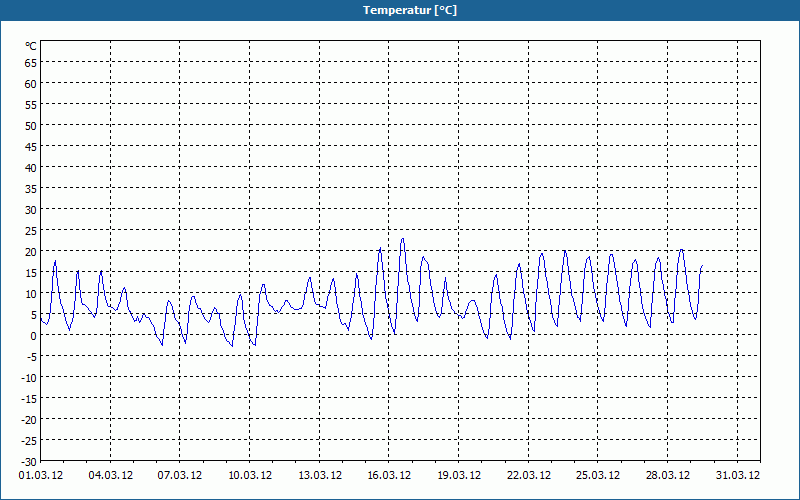Image resolution: width=800 pixels, height=500 pixels.
Task: Click the 04.03.12 date label
Action: 110,476
